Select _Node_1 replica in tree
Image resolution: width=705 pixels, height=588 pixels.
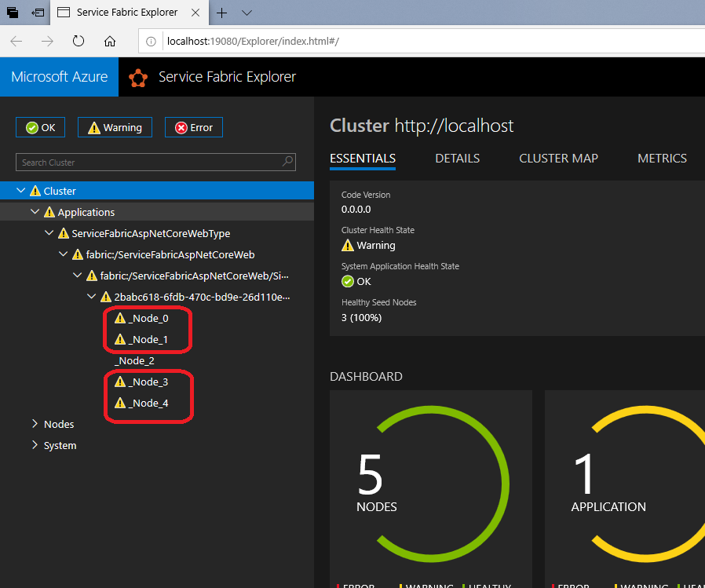(148, 339)
